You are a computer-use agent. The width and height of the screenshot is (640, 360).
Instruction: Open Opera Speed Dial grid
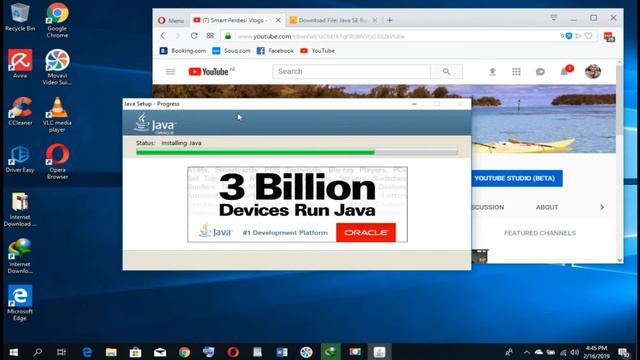tap(210, 36)
